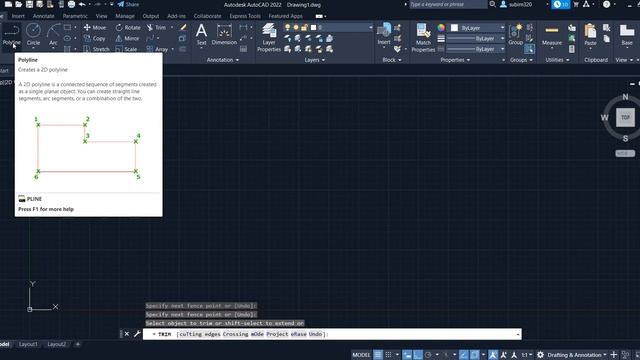Select the Circle tool

(x=33, y=35)
